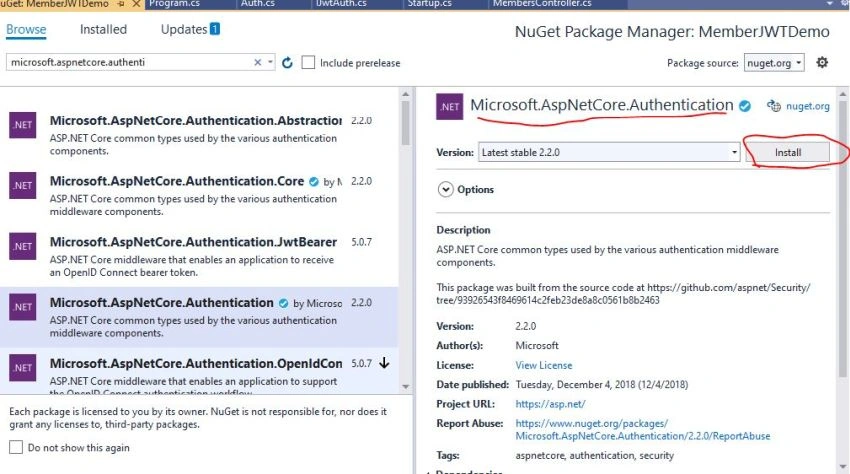This screenshot has width=850, height=474.
Task: Open the nuget.org link
Action: pos(808,106)
